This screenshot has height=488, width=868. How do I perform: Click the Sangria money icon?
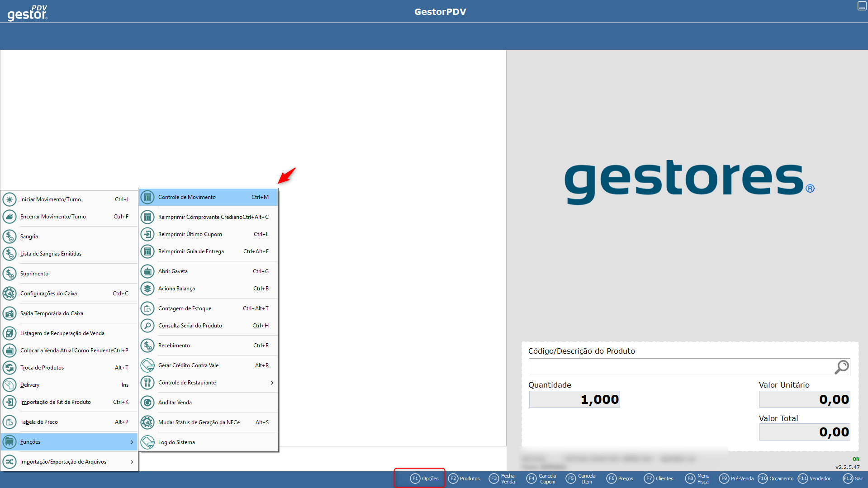(9, 237)
